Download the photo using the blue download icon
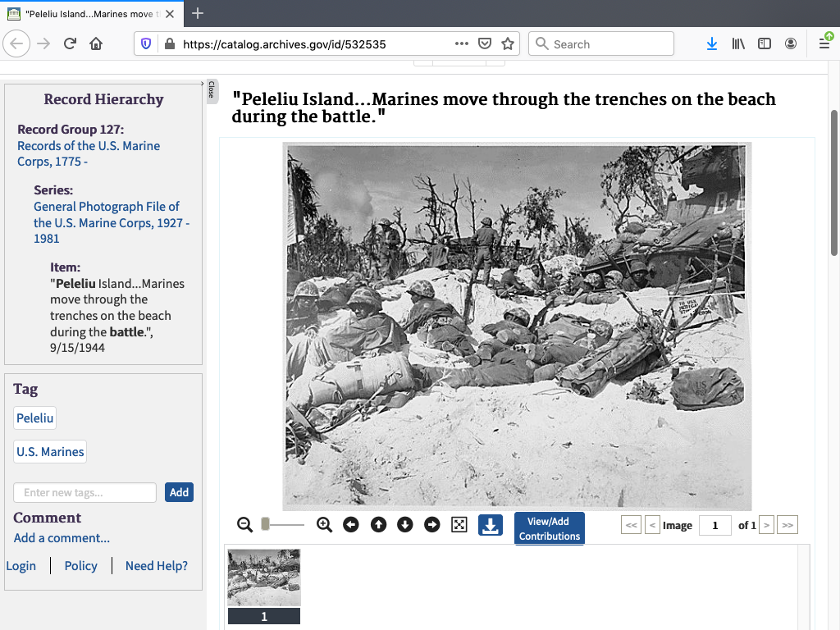Screen dimensions: 840x630 pyautogui.click(x=490, y=525)
